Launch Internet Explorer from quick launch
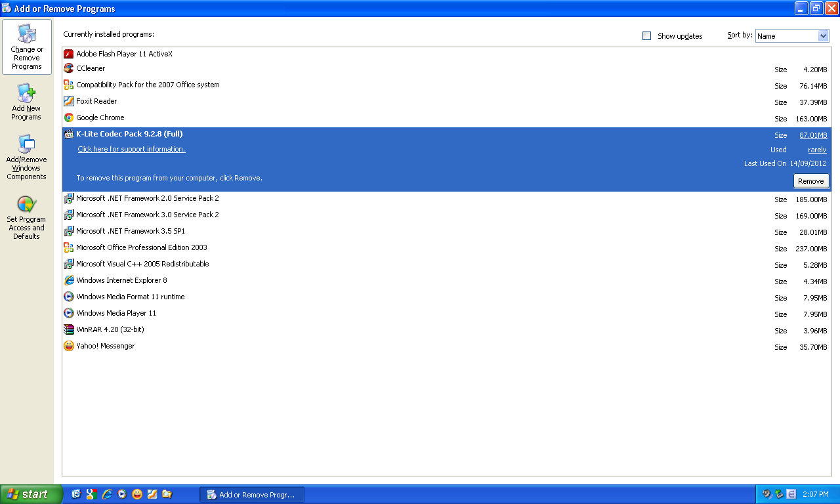 click(106, 494)
